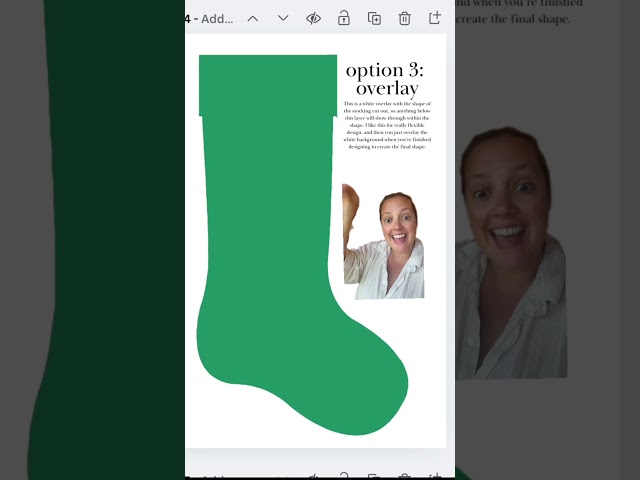Select the 'option 3: overlay' heading text
The image size is (640, 480).
[x=384, y=79]
